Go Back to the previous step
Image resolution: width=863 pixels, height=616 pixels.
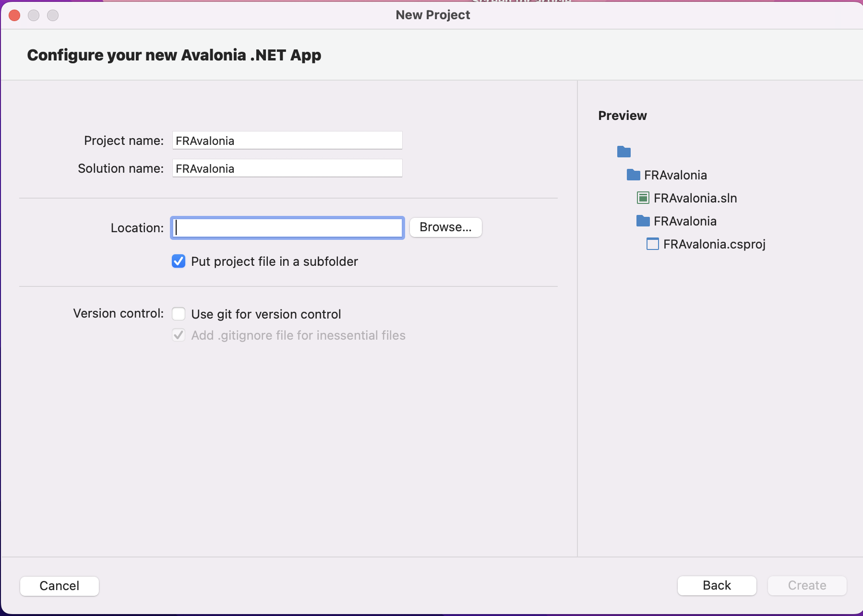coord(717,585)
